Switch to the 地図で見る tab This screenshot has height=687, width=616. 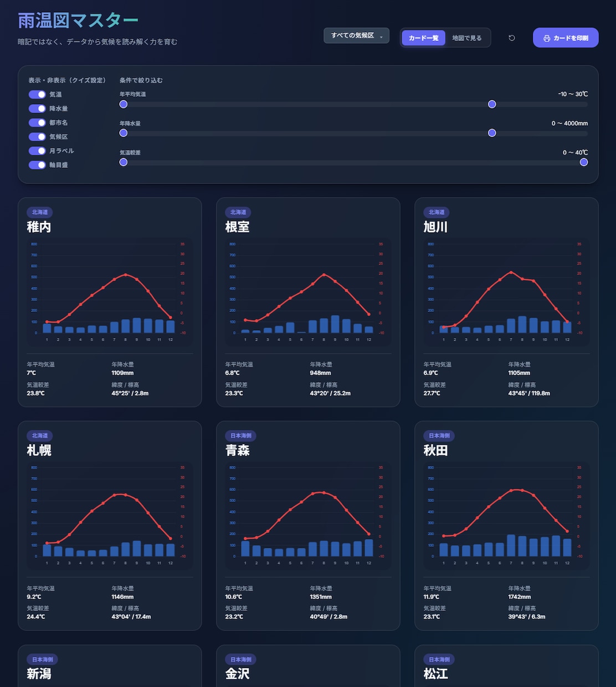(x=467, y=38)
